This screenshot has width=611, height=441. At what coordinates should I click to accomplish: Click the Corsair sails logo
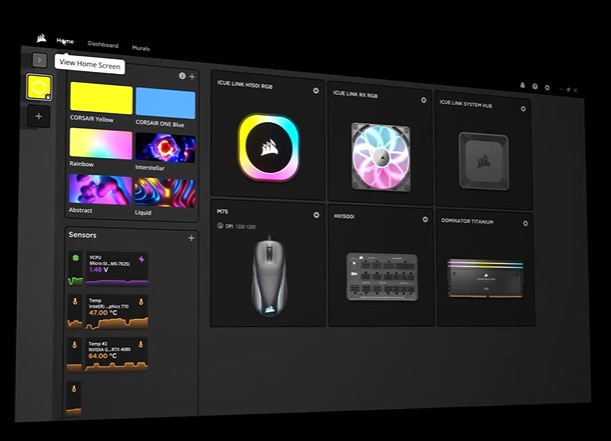tap(41, 38)
